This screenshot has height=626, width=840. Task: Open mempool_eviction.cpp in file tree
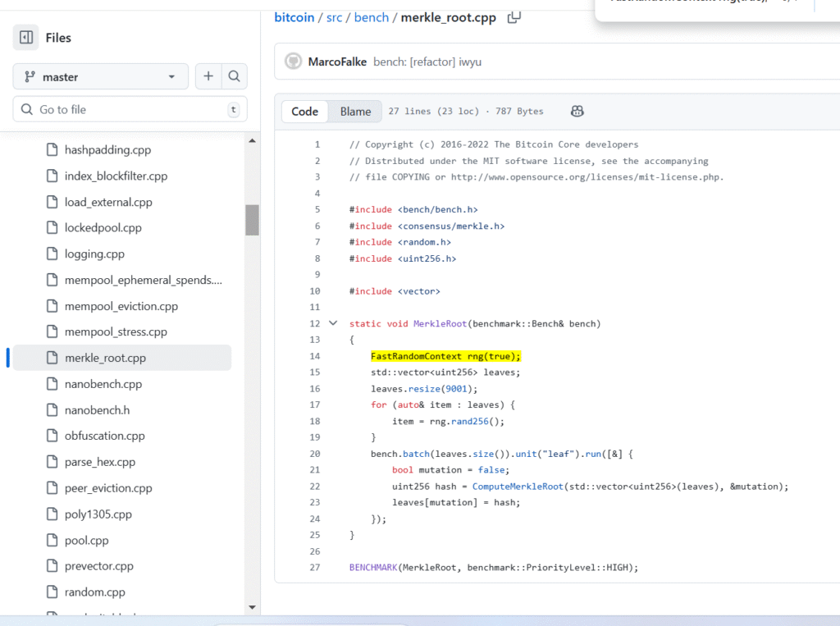(121, 306)
